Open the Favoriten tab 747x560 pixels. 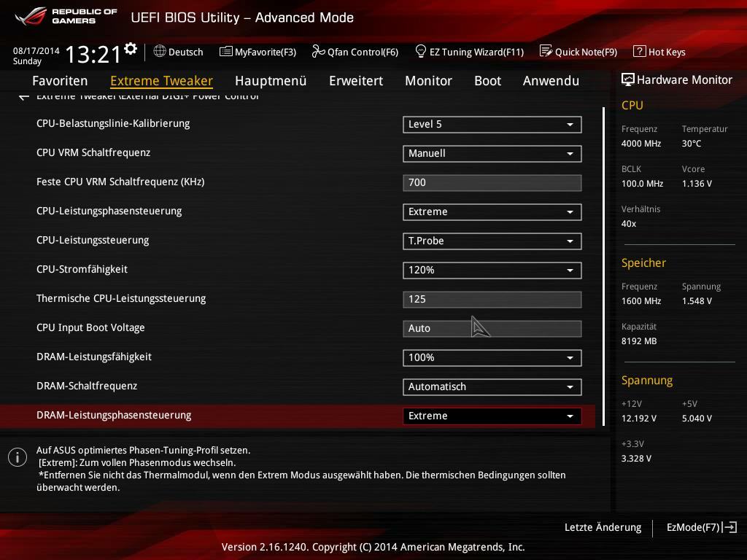(60, 81)
